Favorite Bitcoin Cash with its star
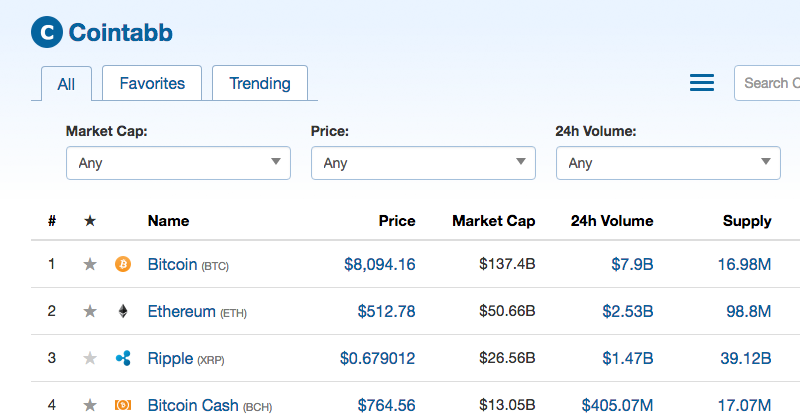This screenshot has width=800, height=420. click(x=90, y=405)
